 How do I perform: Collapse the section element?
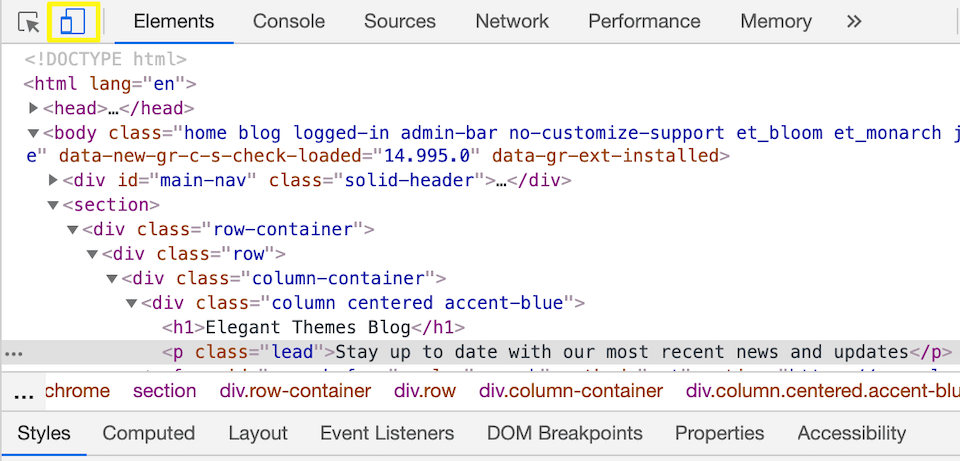[x=53, y=205]
